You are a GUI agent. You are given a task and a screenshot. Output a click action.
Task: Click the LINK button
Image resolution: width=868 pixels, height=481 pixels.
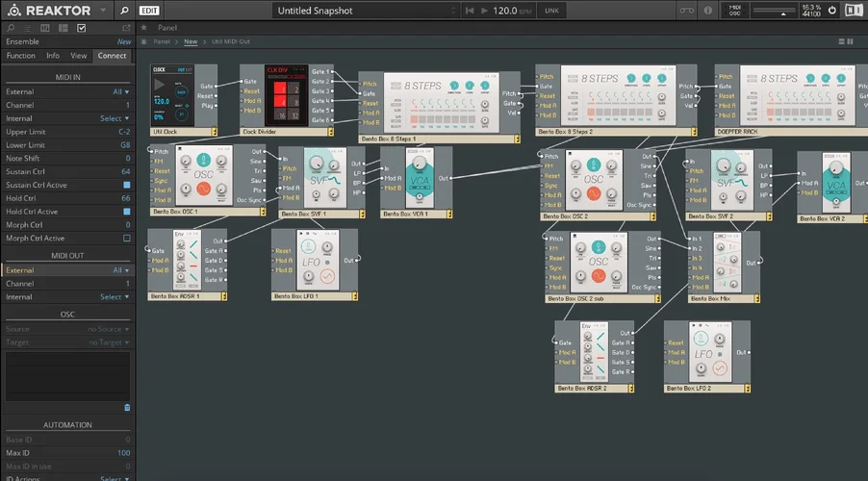[551, 11]
